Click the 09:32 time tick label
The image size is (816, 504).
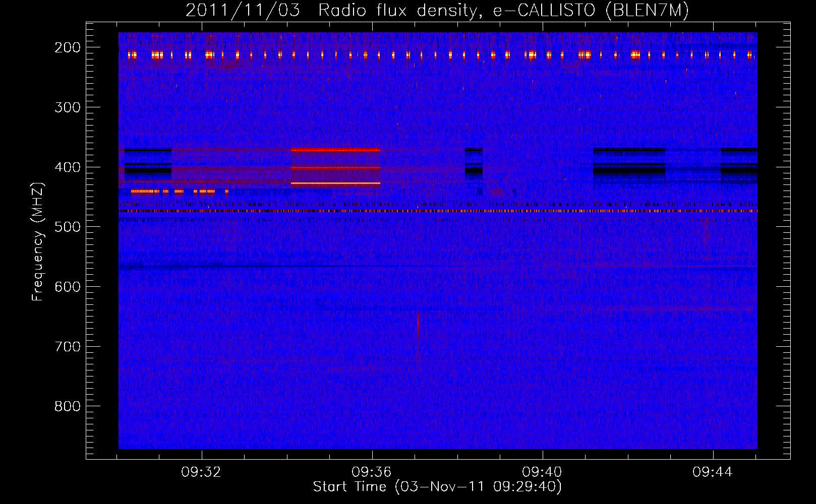[x=202, y=472]
